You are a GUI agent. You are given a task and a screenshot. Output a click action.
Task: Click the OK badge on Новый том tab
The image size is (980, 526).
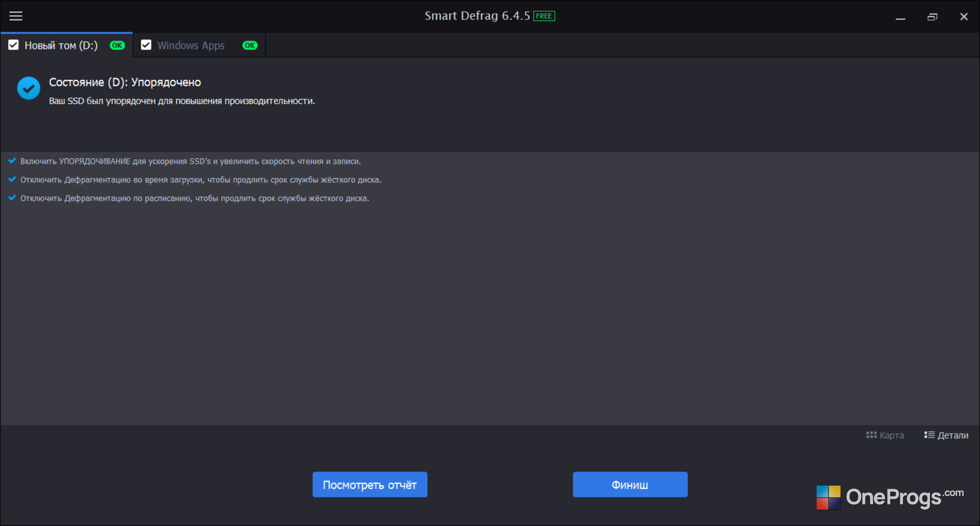117,45
